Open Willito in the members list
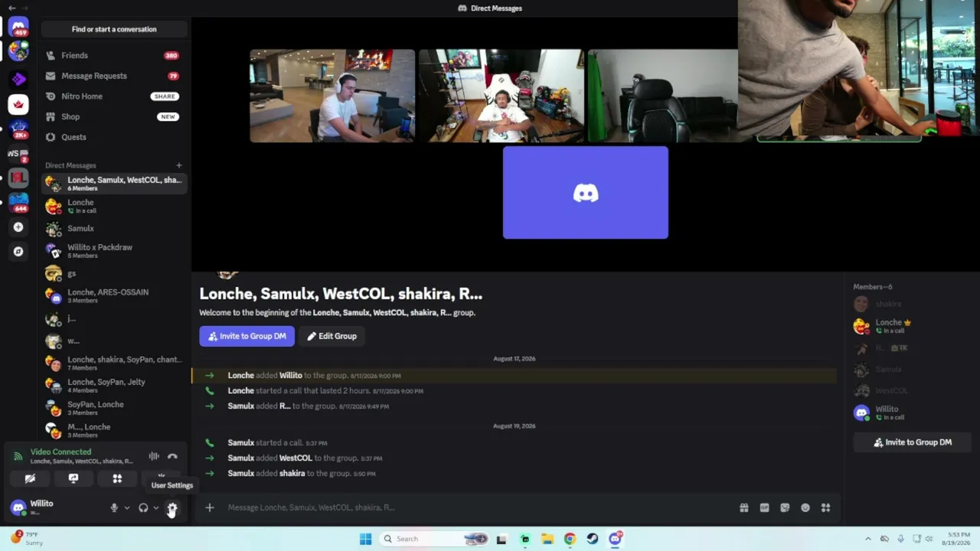The height and width of the screenshot is (551, 980). (x=911, y=412)
